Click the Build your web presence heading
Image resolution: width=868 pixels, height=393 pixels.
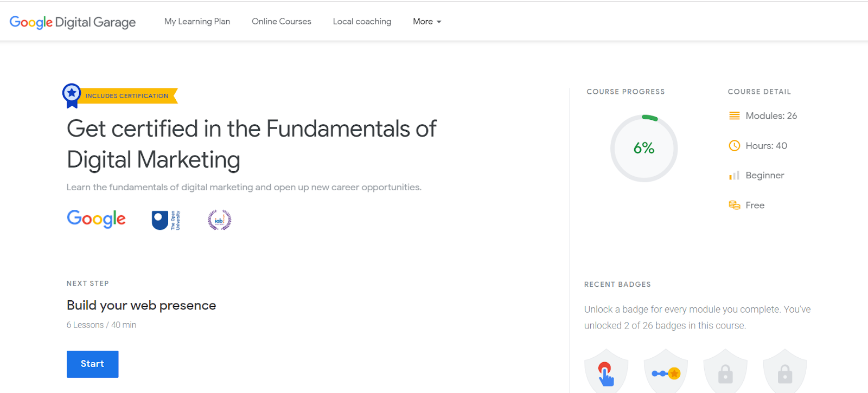tap(141, 306)
